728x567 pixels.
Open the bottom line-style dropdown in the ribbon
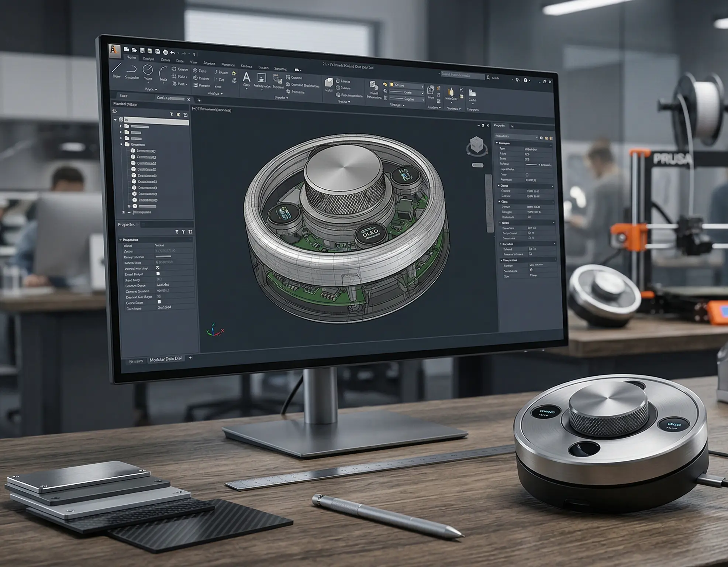[x=406, y=99]
